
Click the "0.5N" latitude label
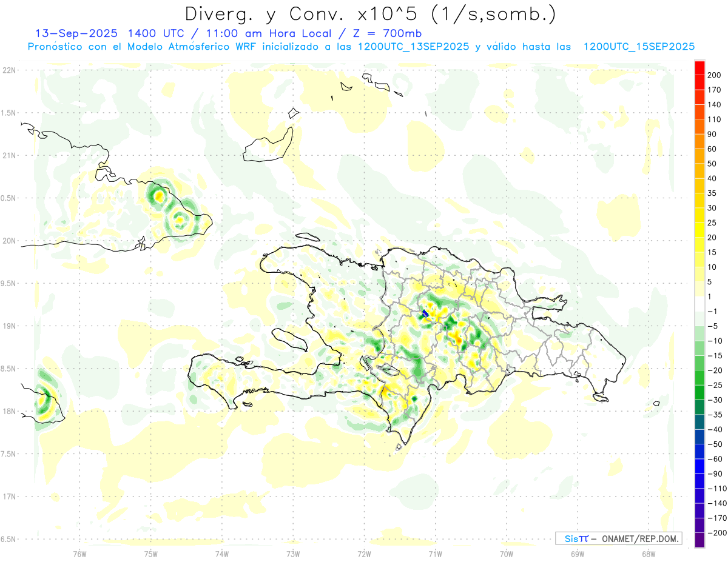[x=8, y=198]
